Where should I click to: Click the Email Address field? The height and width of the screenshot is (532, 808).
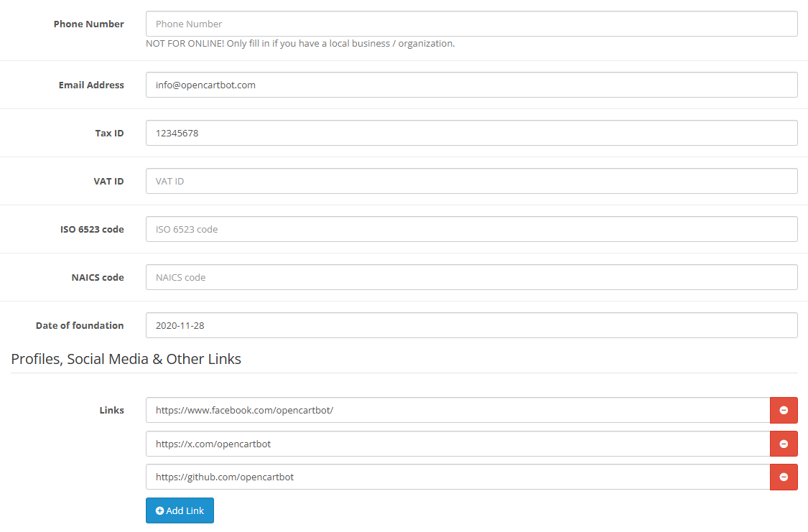point(471,85)
